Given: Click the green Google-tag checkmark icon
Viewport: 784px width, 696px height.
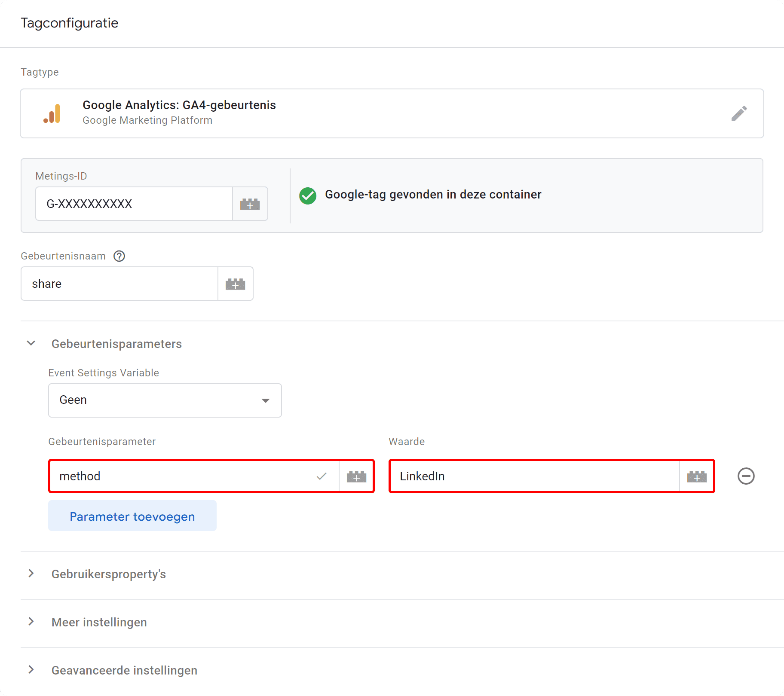Looking at the screenshot, I should tap(307, 195).
